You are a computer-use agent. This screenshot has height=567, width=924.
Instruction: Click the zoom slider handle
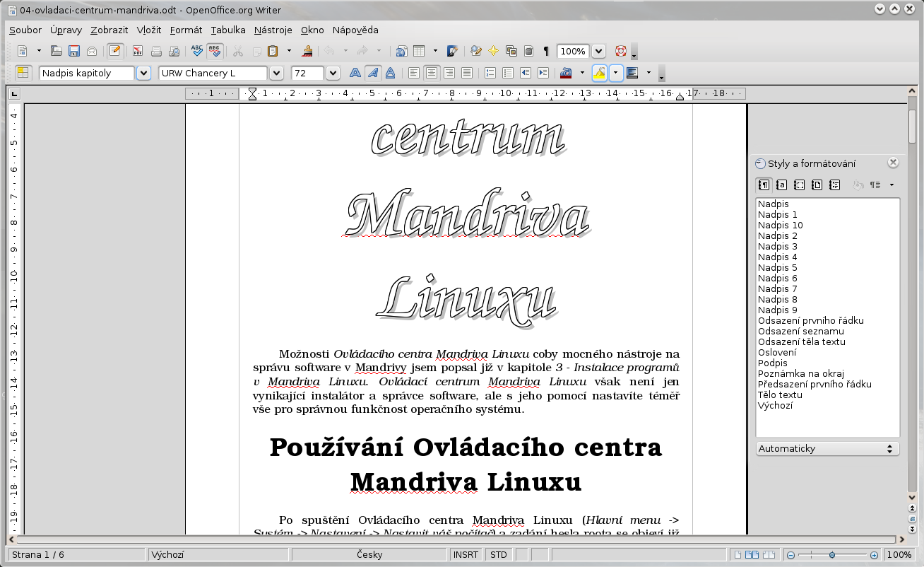[833, 555]
